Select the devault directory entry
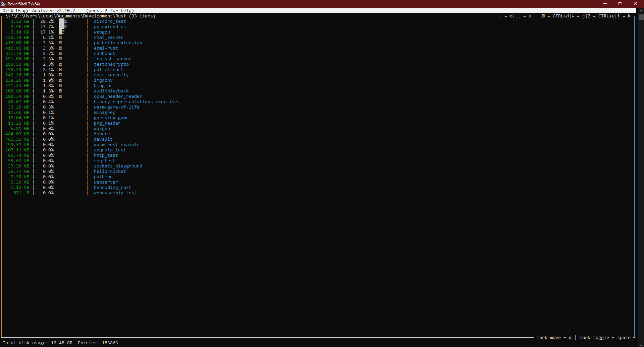 coord(103,139)
